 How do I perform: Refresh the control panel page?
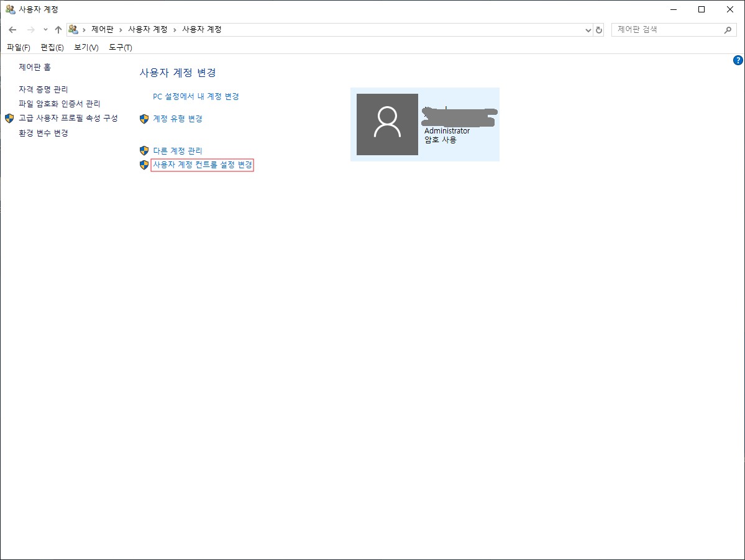coord(598,30)
